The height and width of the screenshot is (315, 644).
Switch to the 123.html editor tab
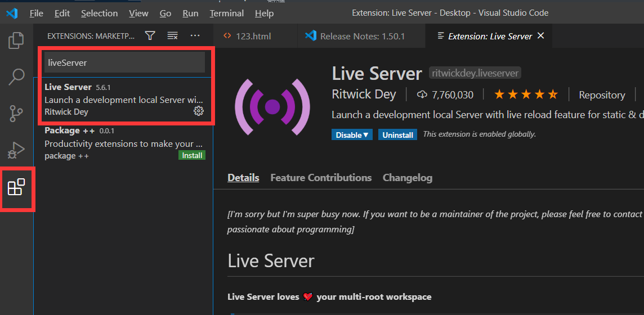click(x=256, y=36)
